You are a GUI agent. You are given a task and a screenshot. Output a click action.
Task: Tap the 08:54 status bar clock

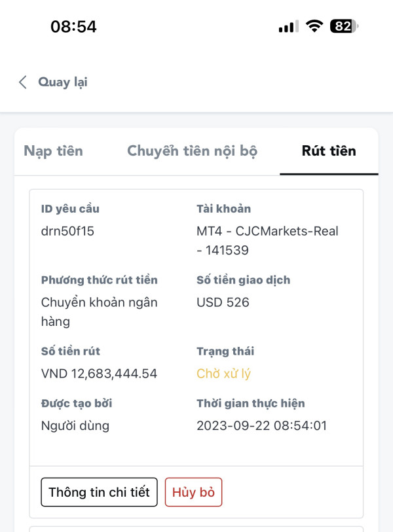click(x=73, y=26)
